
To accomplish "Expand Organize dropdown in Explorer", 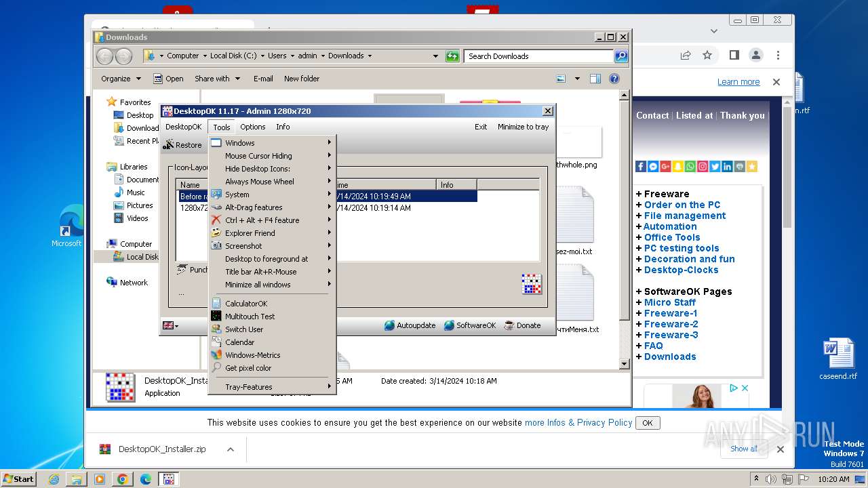I will (x=121, y=79).
